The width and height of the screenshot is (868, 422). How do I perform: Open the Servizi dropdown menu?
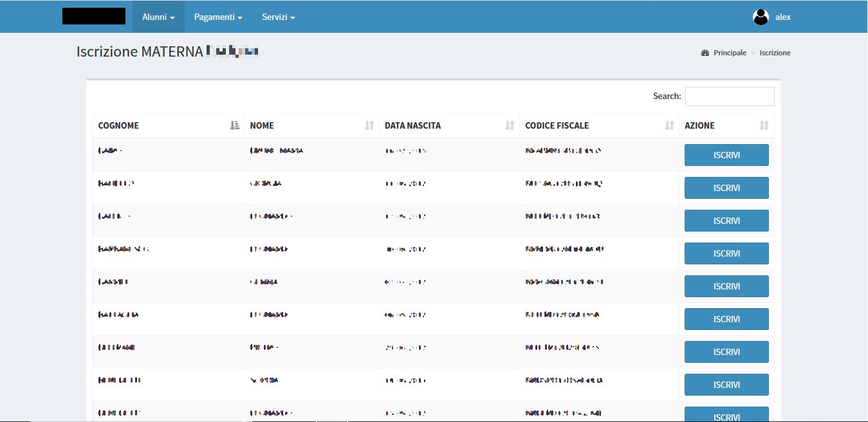coord(278,17)
